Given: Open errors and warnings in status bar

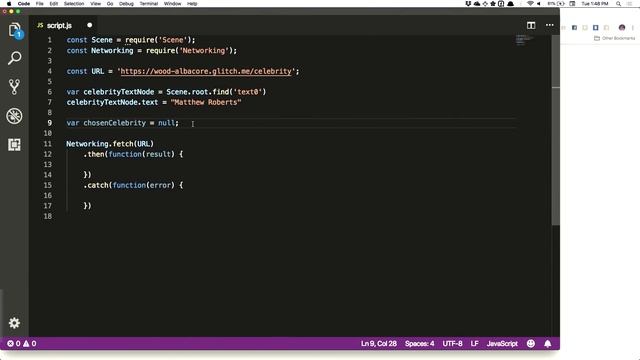Looking at the screenshot, I should click(x=22, y=344).
